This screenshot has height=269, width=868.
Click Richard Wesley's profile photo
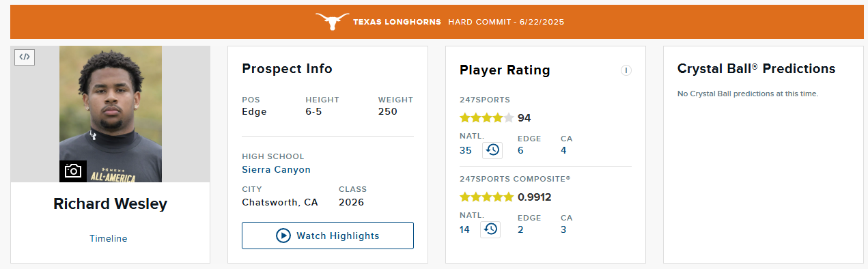(x=111, y=114)
